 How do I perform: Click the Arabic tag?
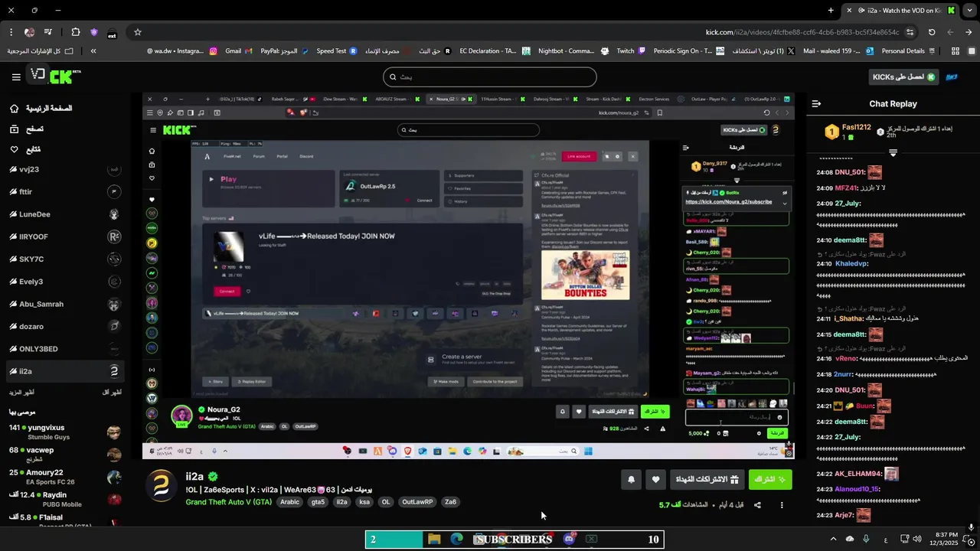coord(289,502)
